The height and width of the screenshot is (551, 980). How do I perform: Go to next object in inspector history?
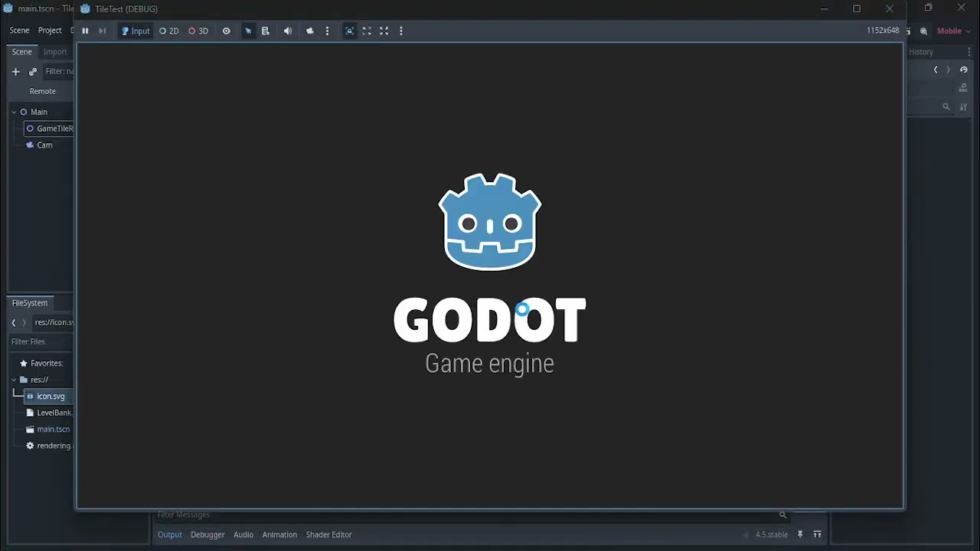point(948,70)
